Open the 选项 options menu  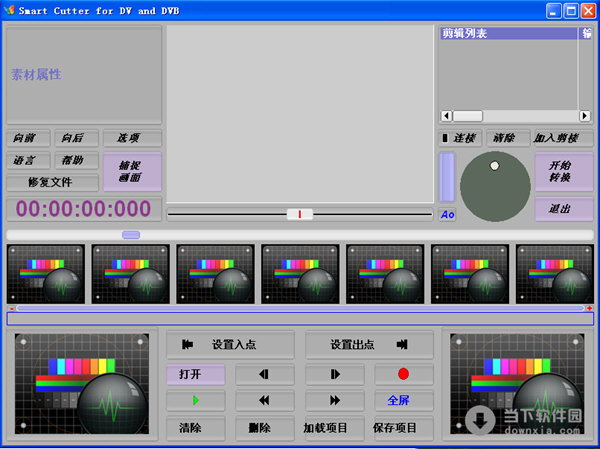pyautogui.click(x=132, y=138)
